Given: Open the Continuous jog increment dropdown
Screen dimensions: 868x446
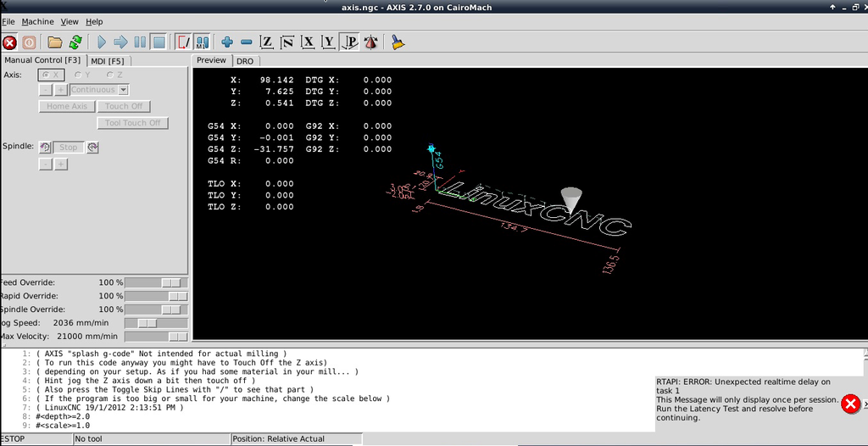Looking at the screenshot, I should pos(99,90).
